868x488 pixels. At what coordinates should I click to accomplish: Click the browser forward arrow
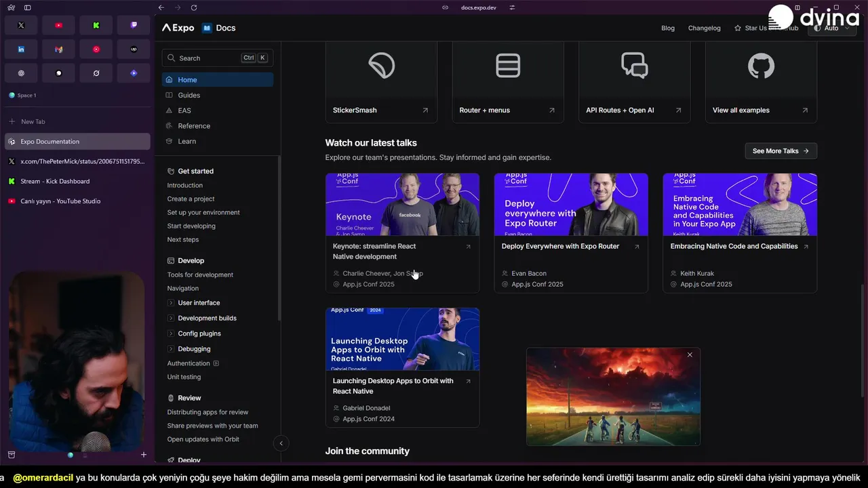(177, 7)
